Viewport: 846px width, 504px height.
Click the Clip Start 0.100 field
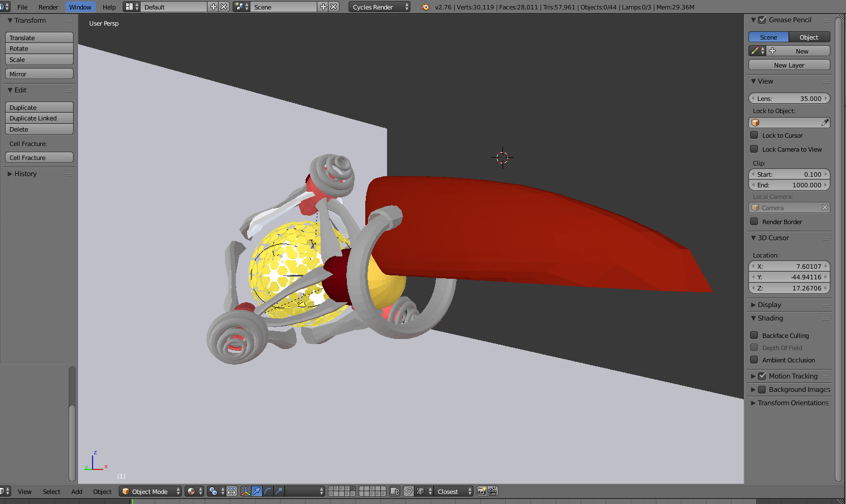789,174
